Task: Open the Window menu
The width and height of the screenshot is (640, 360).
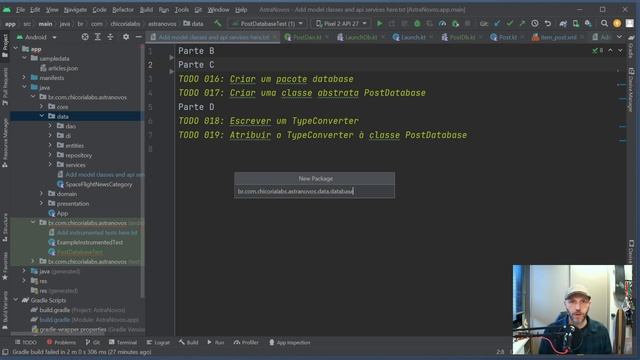Action: coord(218,9)
